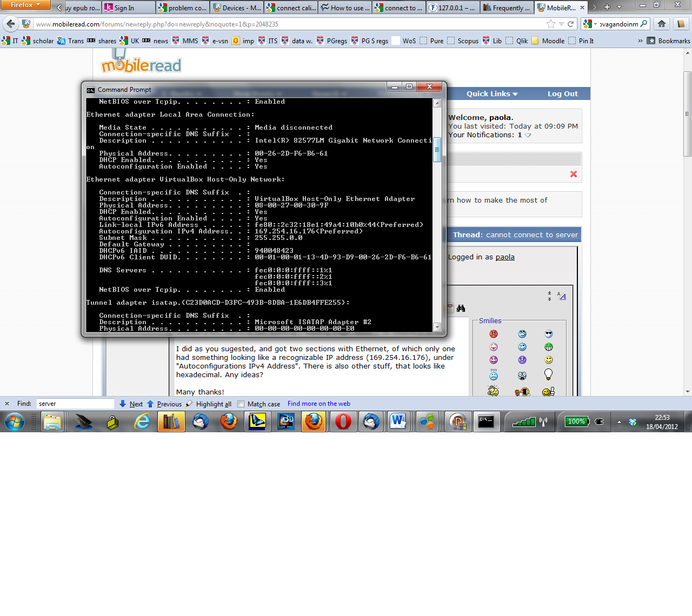Image resolution: width=692 pixels, height=616 pixels.
Task: Toggle Highlight all in the find bar
Action: tap(208, 404)
